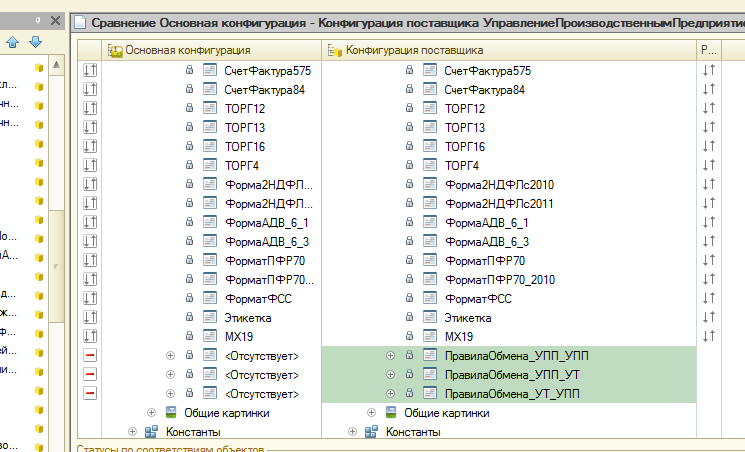Expand Константы in main configuration
The height and width of the screenshot is (452, 745).
tap(133, 432)
